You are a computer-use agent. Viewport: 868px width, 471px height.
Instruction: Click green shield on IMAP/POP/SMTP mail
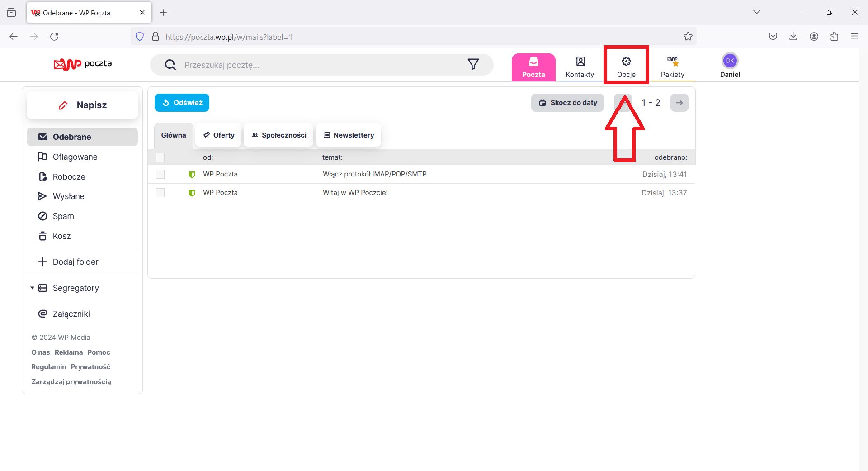click(x=192, y=174)
